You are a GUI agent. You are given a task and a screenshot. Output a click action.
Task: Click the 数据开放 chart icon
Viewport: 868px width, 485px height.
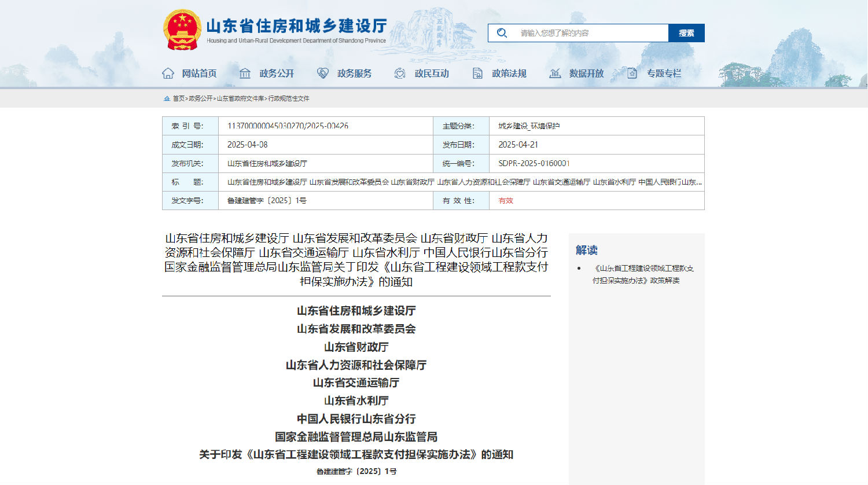(556, 73)
